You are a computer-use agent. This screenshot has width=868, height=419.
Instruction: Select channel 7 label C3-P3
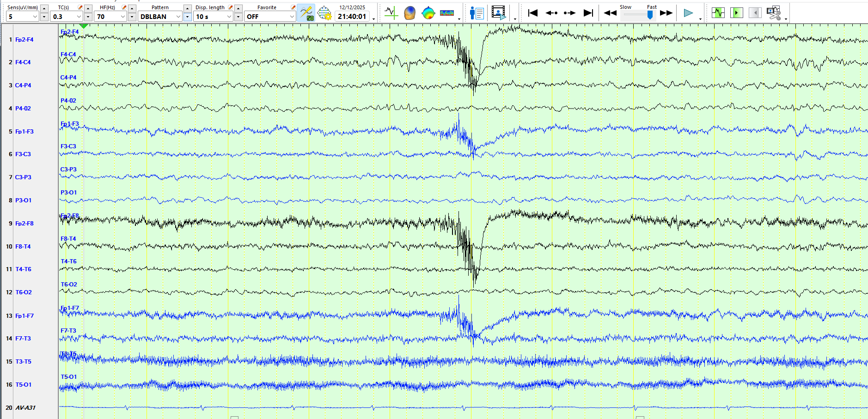[x=23, y=177]
